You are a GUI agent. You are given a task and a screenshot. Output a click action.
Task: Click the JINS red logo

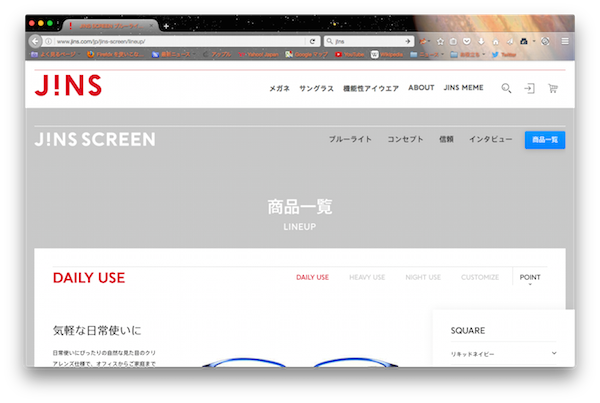coord(68,85)
